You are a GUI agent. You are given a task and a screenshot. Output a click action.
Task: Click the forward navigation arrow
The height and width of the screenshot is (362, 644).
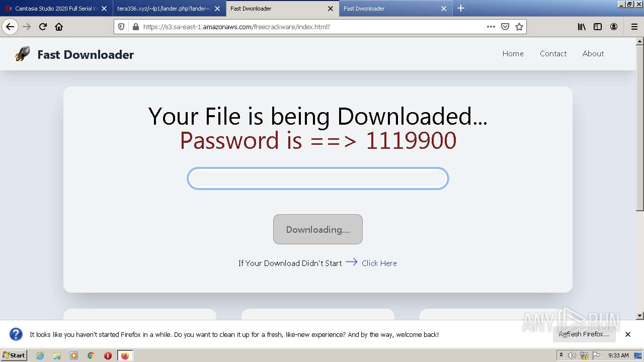click(27, 27)
